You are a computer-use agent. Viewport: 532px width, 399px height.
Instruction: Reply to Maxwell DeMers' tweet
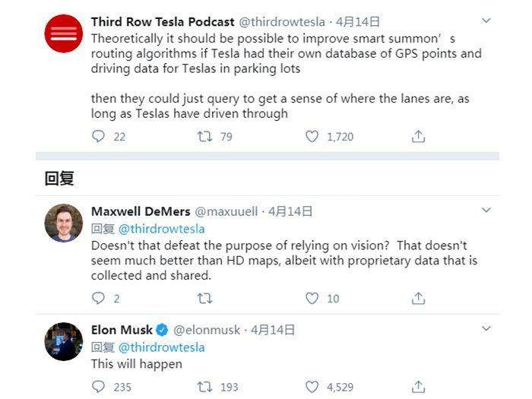click(x=98, y=299)
